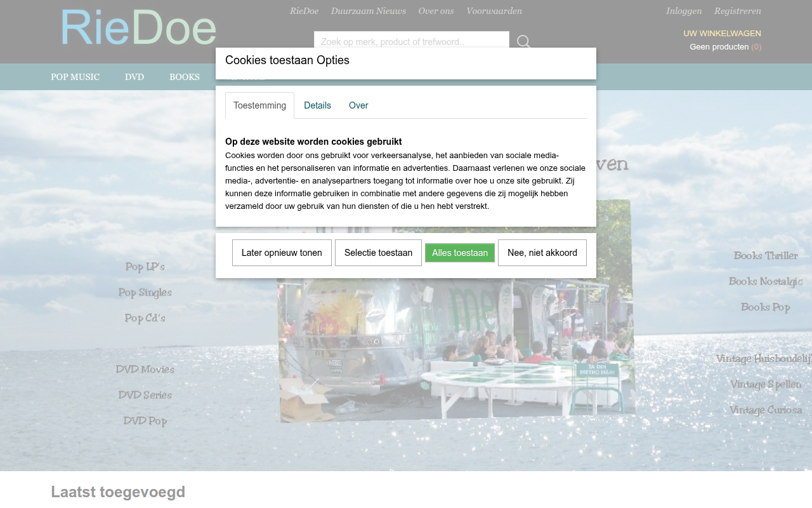Click the search magnifier icon
This screenshot has height=508, width=812.
point(523,42)
